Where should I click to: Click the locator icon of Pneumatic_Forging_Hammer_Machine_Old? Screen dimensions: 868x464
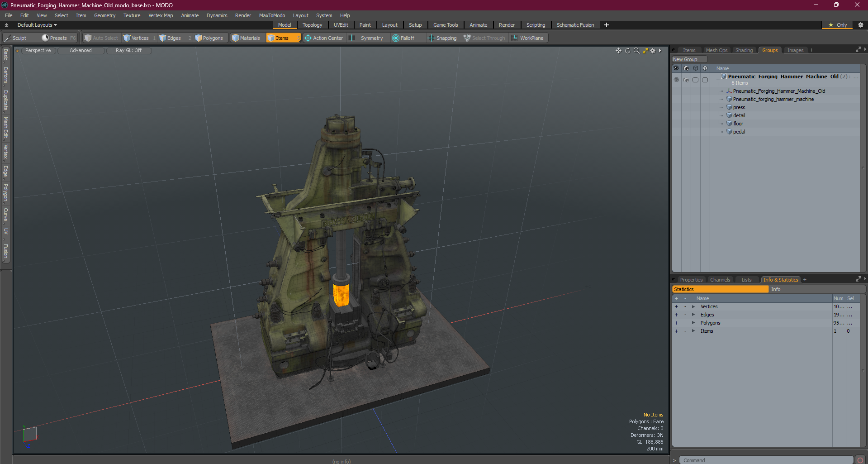pos(729,91)
